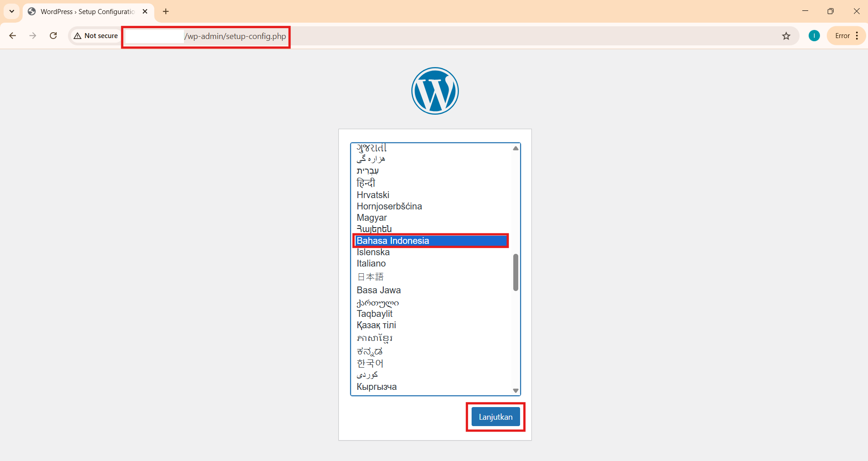Select Italiano as the installation language
The image size is (868, 461).
click(x=371, y=263)
